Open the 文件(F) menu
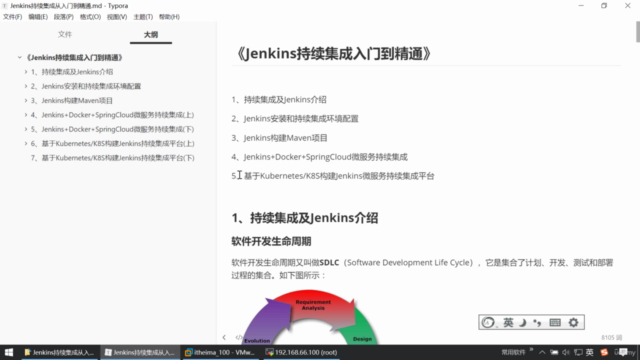The height and width of the screenshot is (360, 640). (x=13, y=17)
